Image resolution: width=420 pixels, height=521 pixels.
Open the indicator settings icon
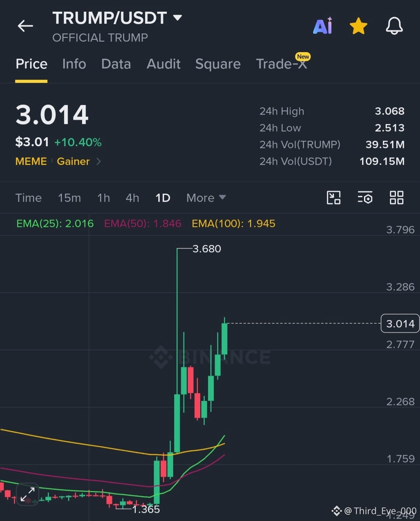point(365,198)
